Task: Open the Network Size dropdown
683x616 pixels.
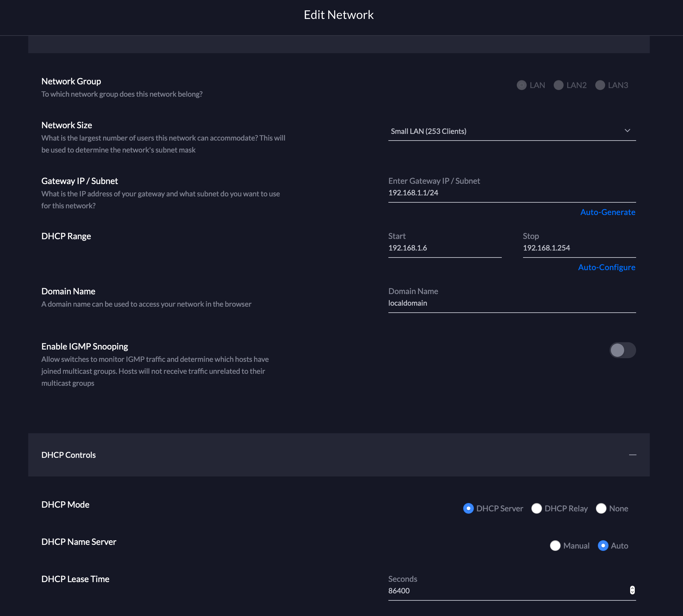Action: (511, 131)
